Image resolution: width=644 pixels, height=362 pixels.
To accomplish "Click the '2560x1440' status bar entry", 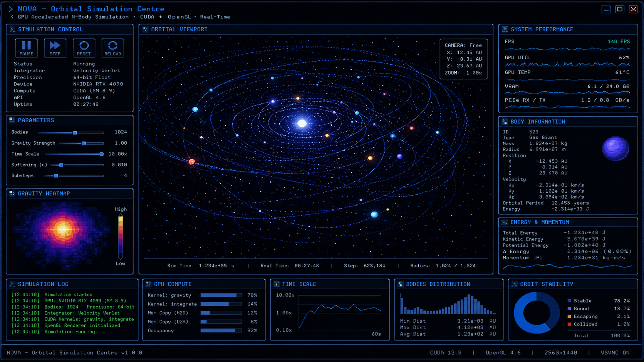I will coord(560,352).
